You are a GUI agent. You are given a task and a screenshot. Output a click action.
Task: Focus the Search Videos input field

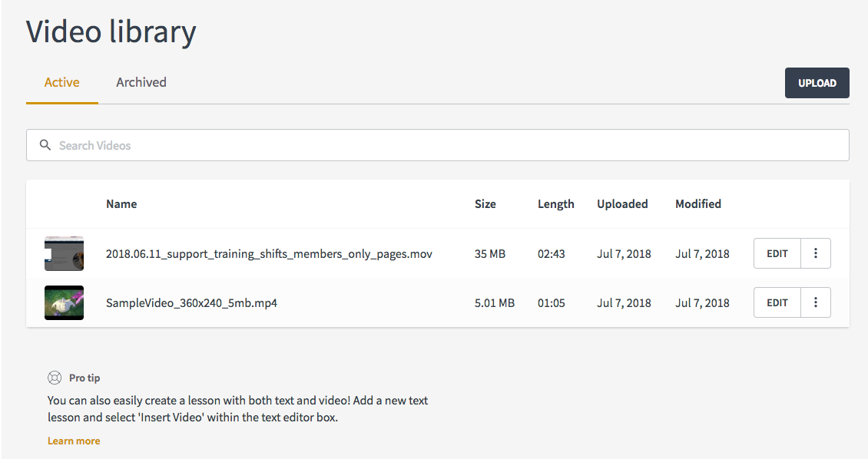446,145
